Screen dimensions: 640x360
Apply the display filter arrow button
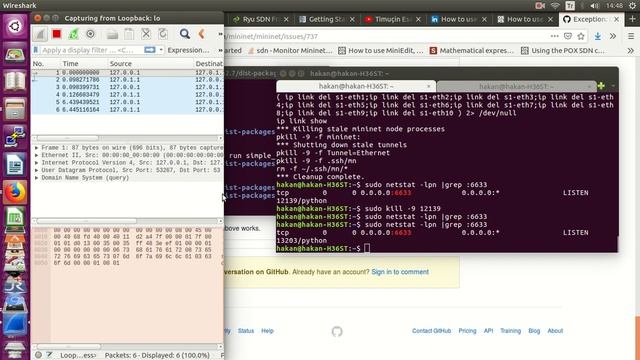pyautogui.click(x=150, y=50)
